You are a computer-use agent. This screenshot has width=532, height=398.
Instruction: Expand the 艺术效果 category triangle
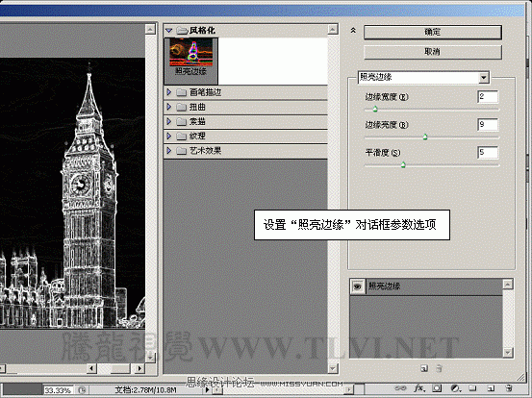(x=169, y=151)
